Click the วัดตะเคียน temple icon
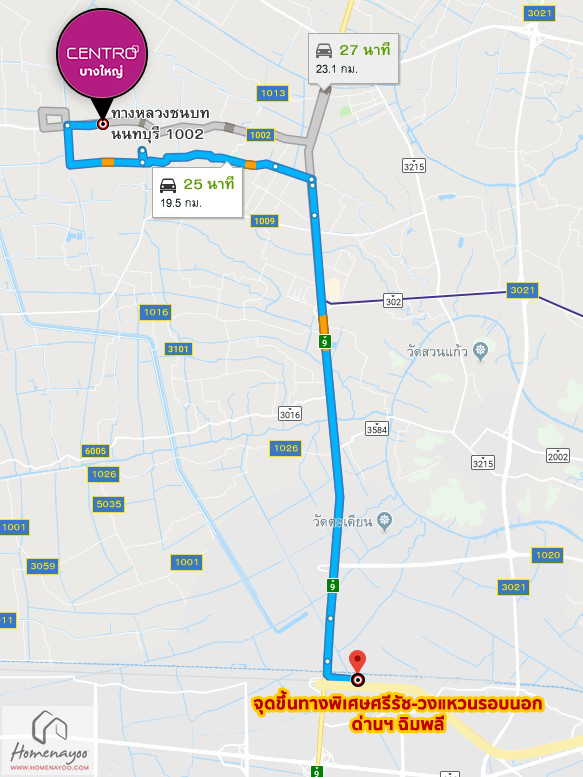 384,521
